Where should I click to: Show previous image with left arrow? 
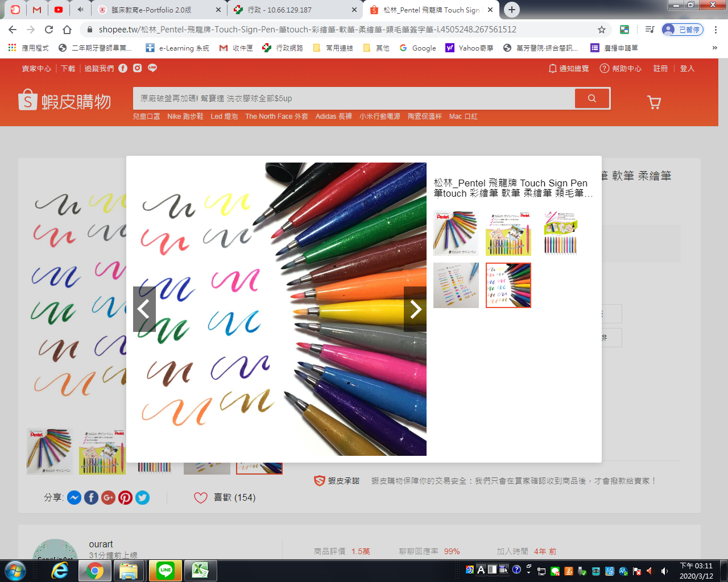(x=144, y=309)
